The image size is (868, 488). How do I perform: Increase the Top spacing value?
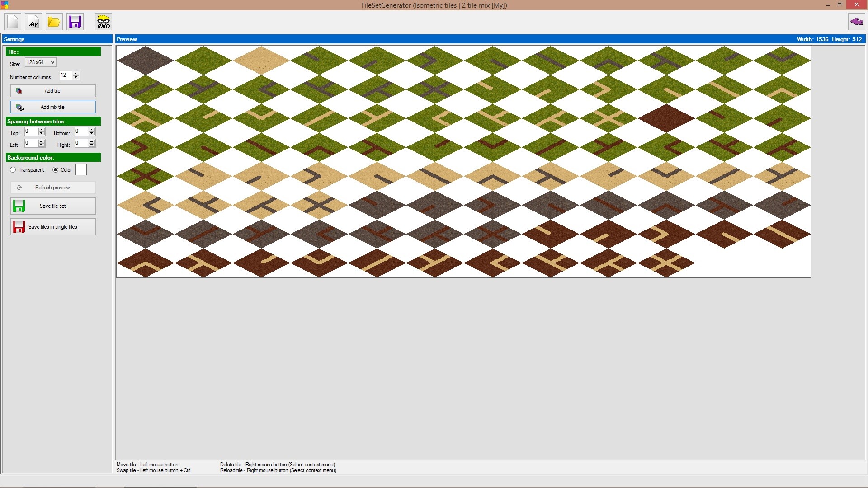click(x=42, y=129)
